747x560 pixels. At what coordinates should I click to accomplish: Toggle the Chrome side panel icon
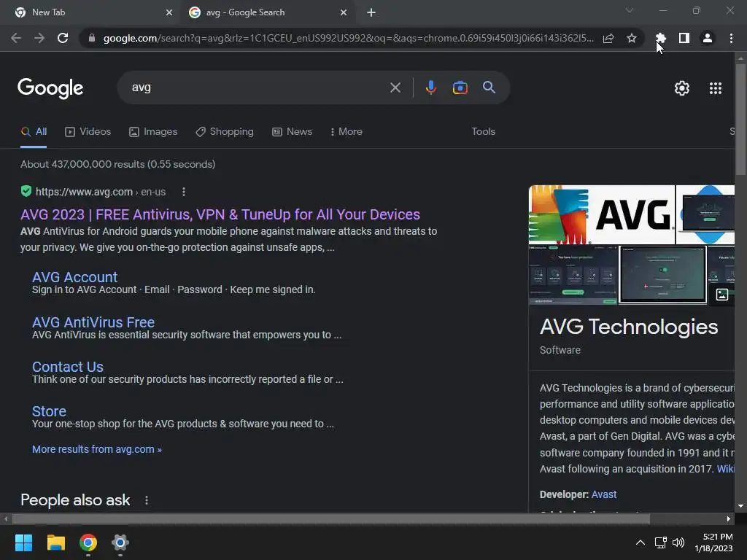pos(684,38)
